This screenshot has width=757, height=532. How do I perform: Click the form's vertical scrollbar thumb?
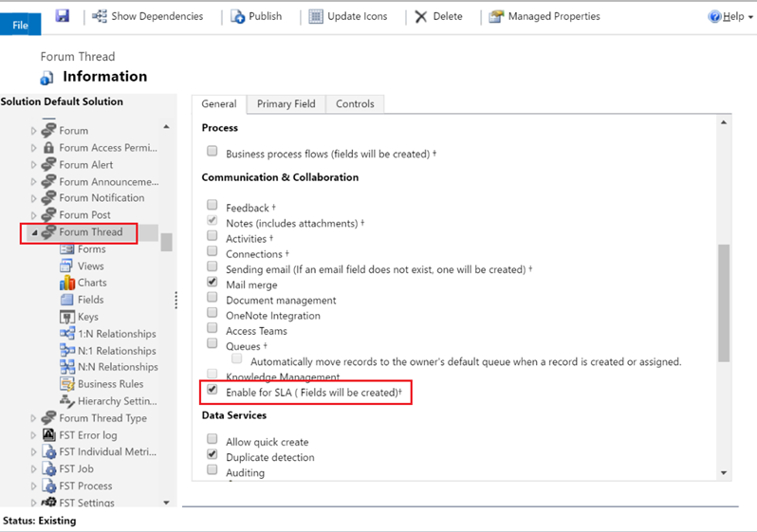click(724, 303)
